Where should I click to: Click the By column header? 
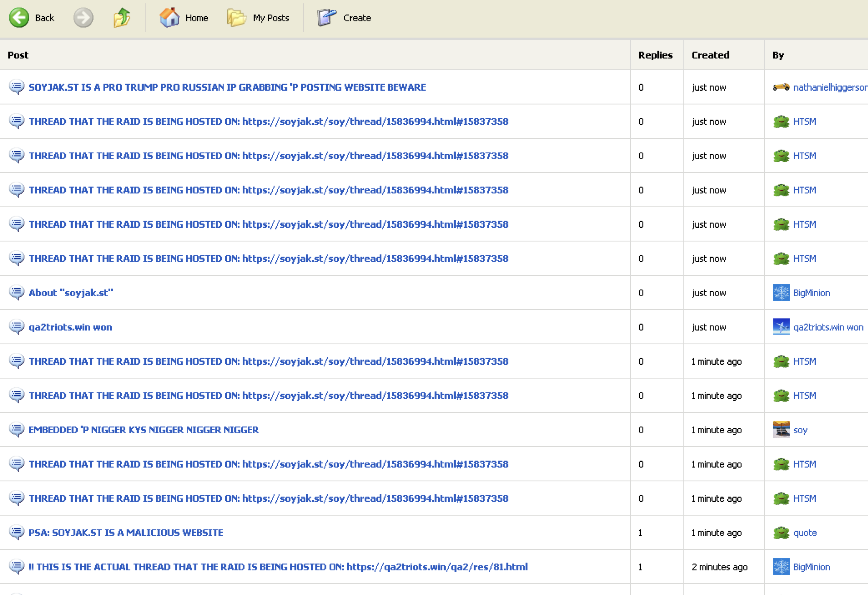pyautogui.click(x=778, y=55)
